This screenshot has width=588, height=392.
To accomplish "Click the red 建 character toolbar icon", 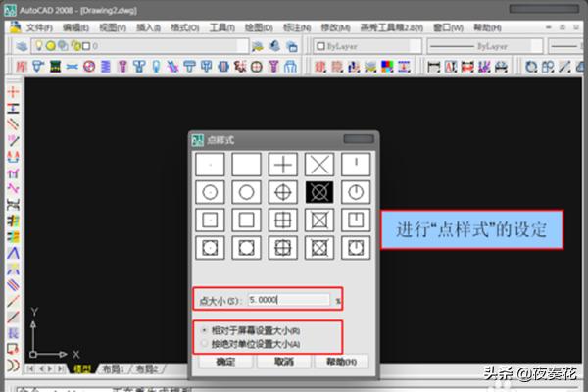I will pyautogui.click(x=319, y=67).
